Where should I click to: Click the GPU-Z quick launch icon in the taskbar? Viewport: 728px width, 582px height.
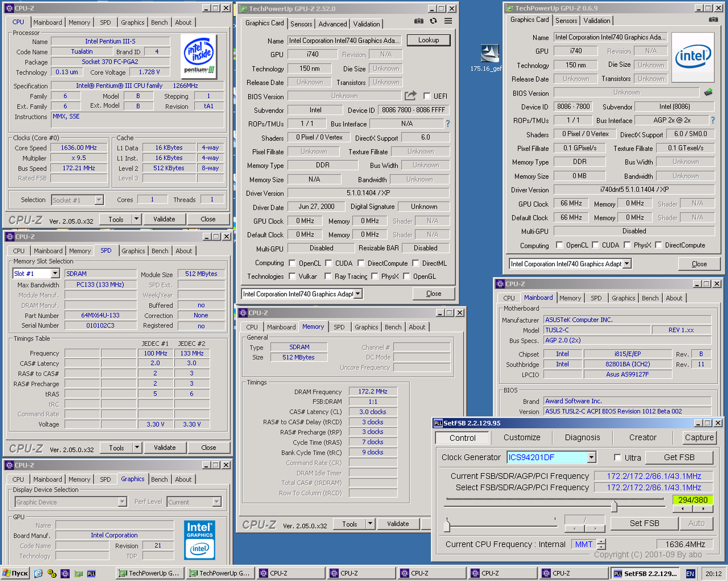point(78,573)
